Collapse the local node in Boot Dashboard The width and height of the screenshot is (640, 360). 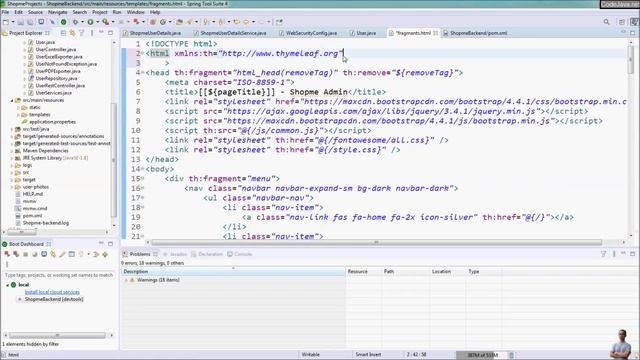point(7,285)
